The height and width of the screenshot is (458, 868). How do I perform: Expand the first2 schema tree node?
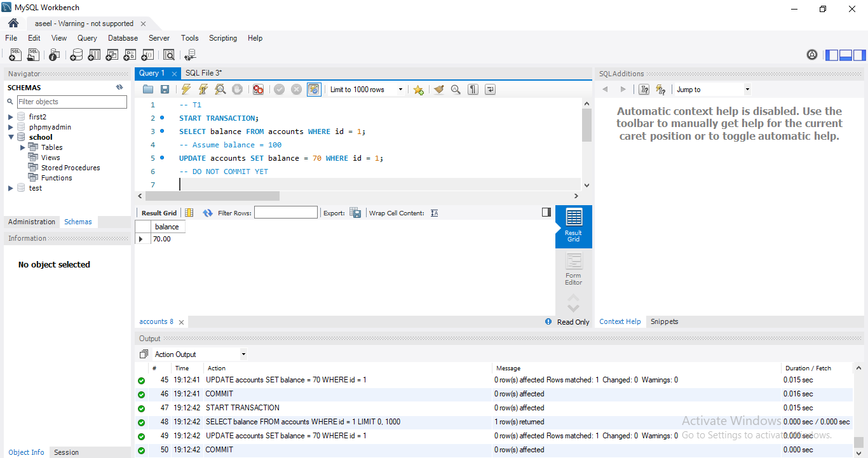11,117
